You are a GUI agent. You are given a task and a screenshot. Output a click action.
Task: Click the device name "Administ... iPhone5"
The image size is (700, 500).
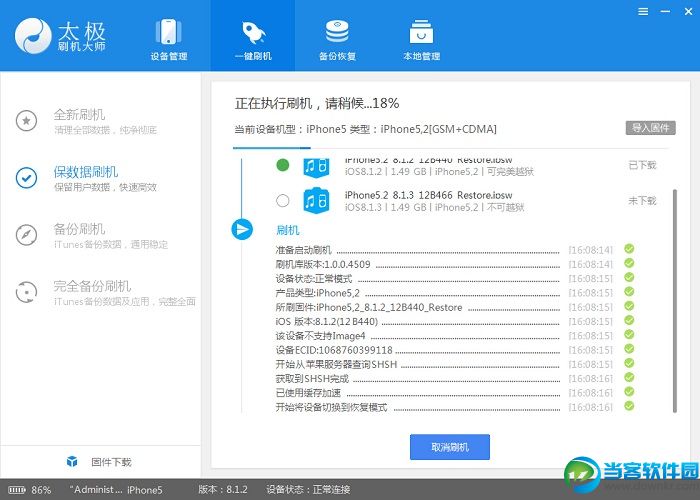pos(116,490)
